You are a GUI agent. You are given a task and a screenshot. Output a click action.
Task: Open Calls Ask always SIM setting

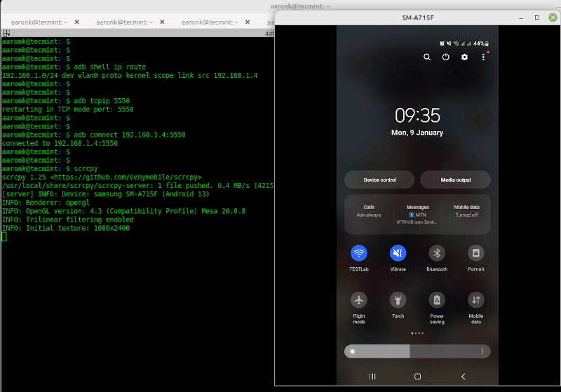click(x=369, y=211)
